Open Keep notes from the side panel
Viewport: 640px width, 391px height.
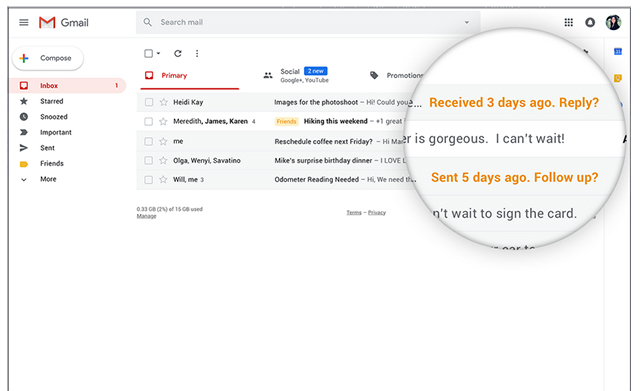(618, 78)
